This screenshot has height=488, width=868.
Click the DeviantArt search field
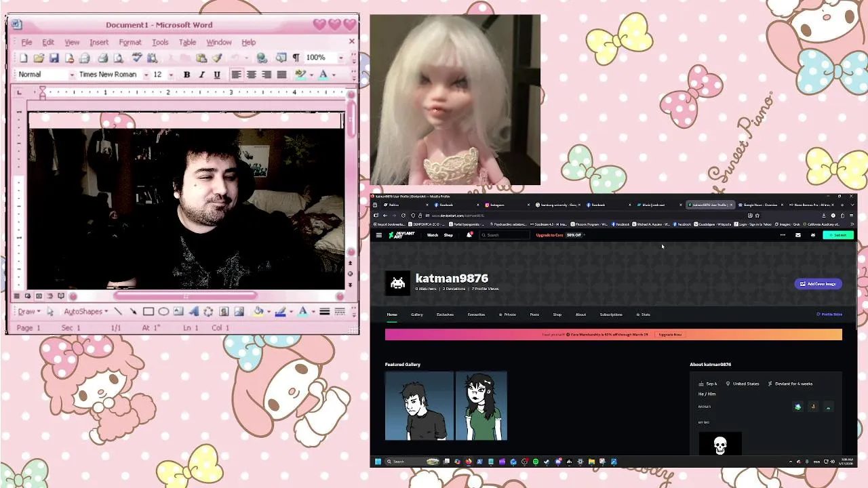(x=505, y=235)
